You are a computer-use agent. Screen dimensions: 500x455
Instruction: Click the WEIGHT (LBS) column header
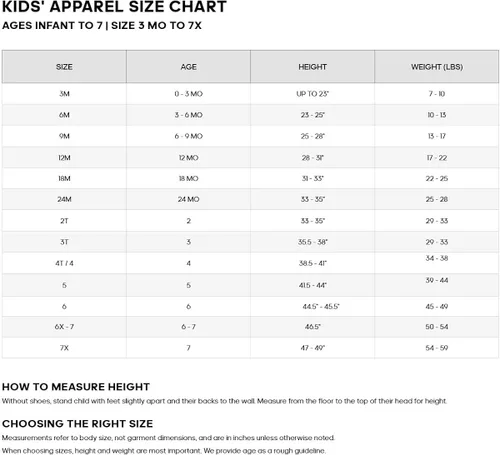[437, 67]
